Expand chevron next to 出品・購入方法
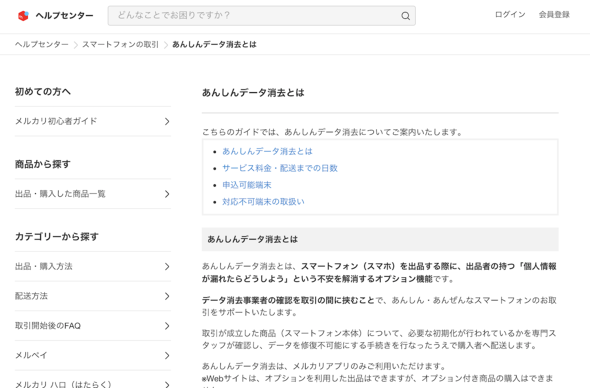The height and width of the screenshot is (388, 590). [x=167, y=266]
